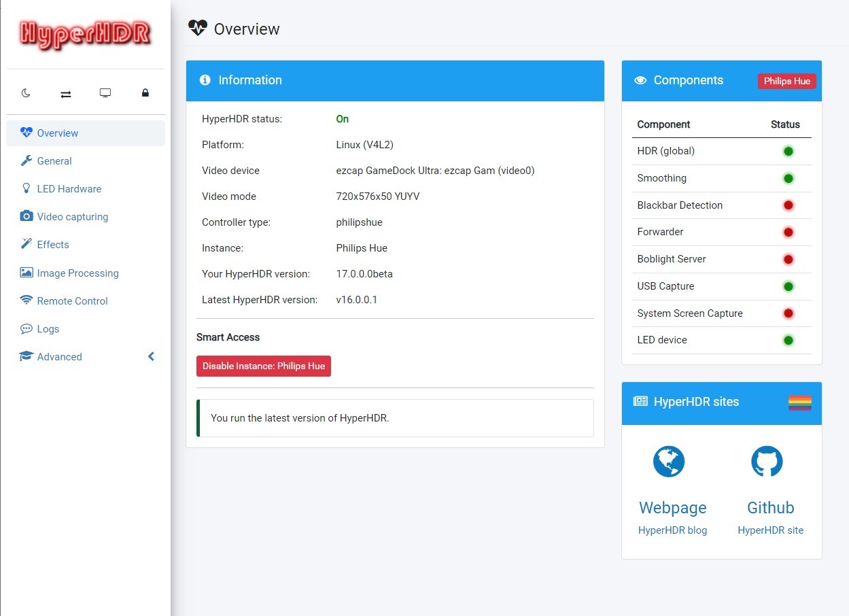The image size is (849, 616).
Task: Open the Effects page
Action: pos(86,245)
